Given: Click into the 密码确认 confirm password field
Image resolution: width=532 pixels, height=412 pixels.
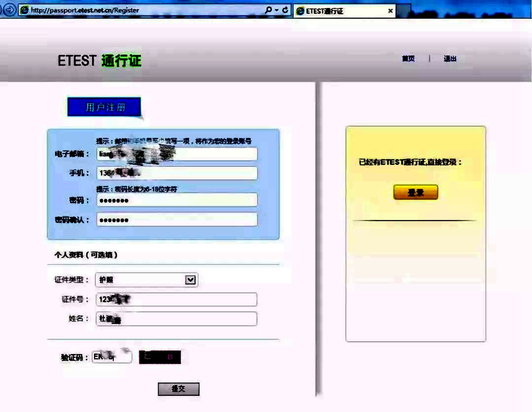Looking at the screenshot, I should pos(177,220).
